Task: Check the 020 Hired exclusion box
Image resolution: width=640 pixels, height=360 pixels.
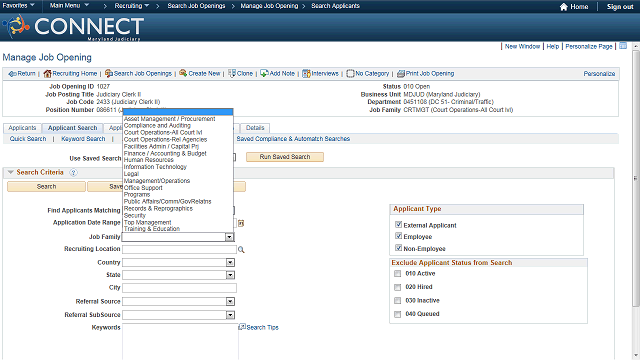Action: click(398, 287)
